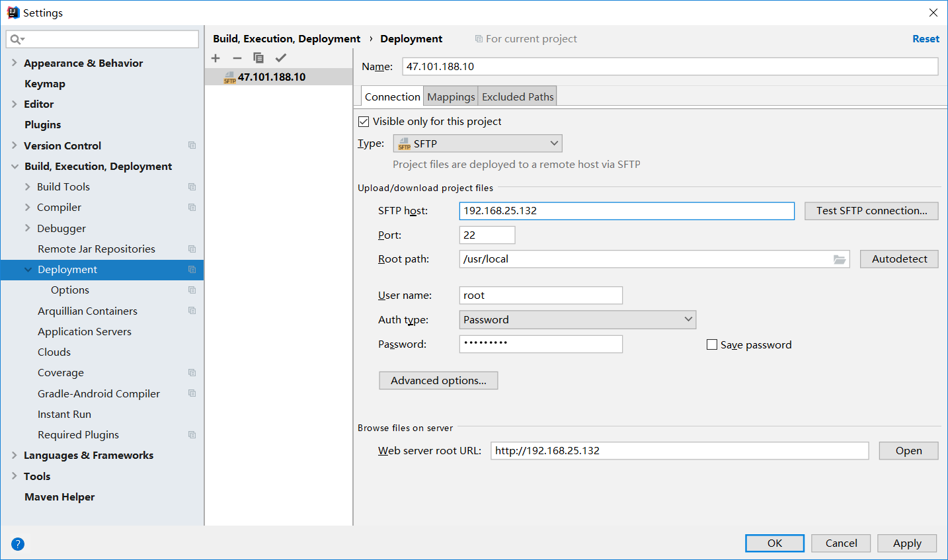Click the Password field
Screen dimensions: 948x560
click(541, 344)
